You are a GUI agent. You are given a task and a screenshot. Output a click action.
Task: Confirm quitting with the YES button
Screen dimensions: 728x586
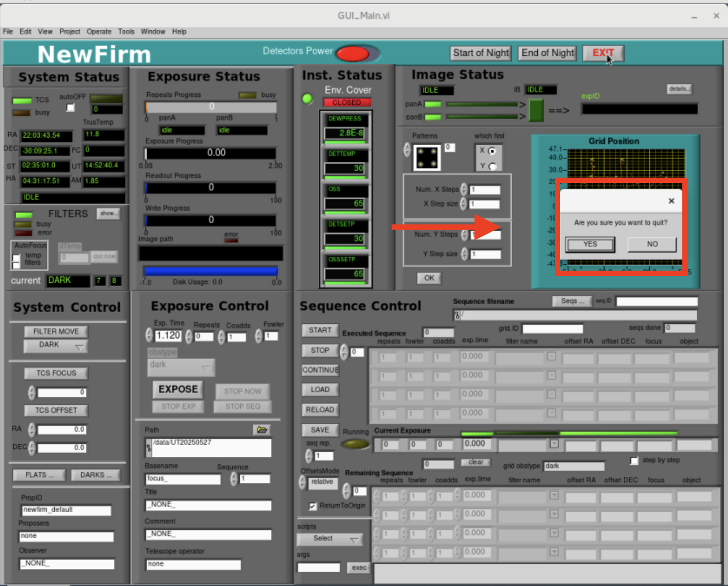click(x=590, y=244)
